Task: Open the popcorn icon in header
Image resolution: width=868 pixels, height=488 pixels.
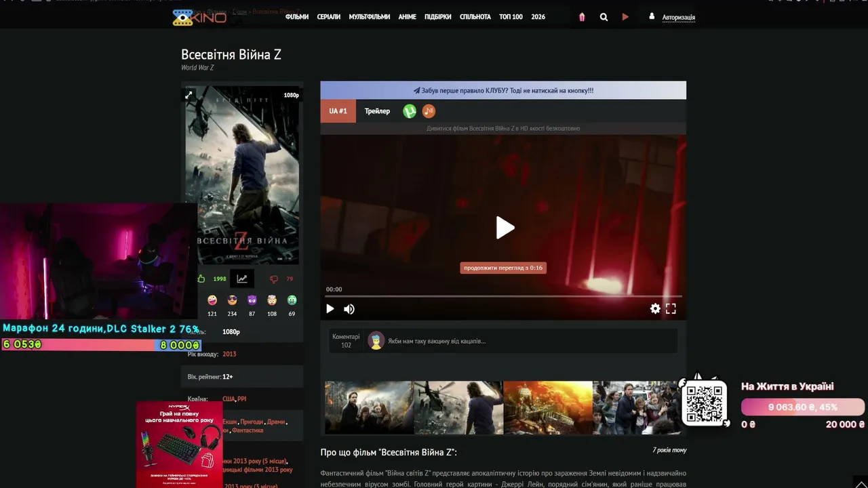Action: click(x=582, y=17)
